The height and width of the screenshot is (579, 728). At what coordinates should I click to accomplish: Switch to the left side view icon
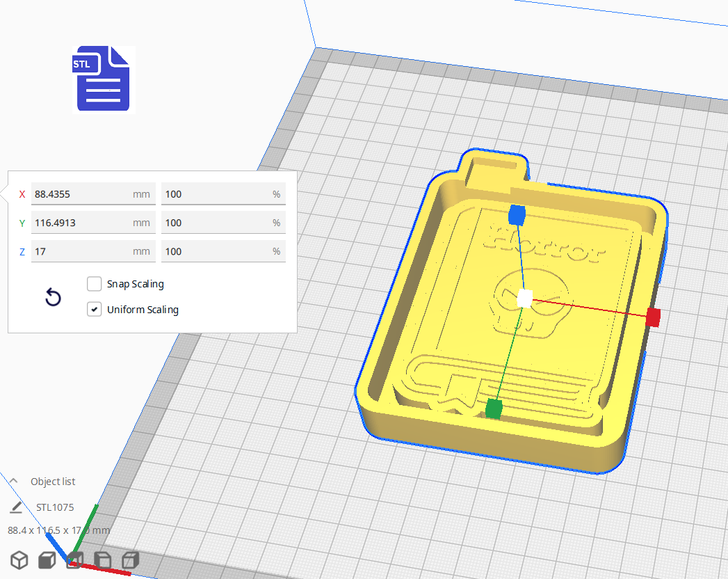click(102, 560)
